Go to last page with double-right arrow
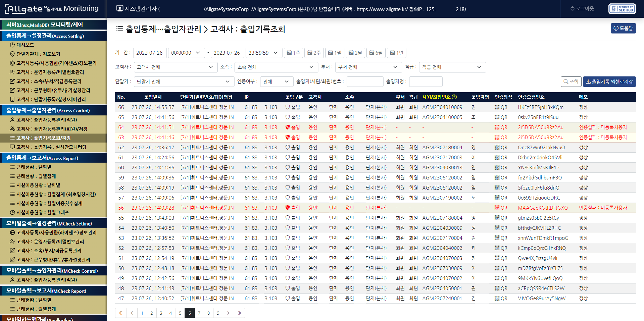The height and width of the screenshot is (321, 644). pos(239,313)
